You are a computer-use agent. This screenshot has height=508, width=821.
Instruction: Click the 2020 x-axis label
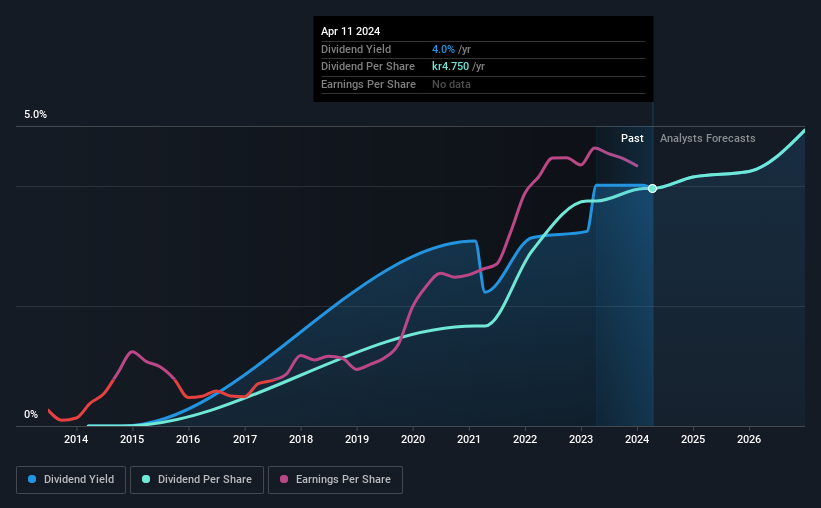click(x=413, y=439)
